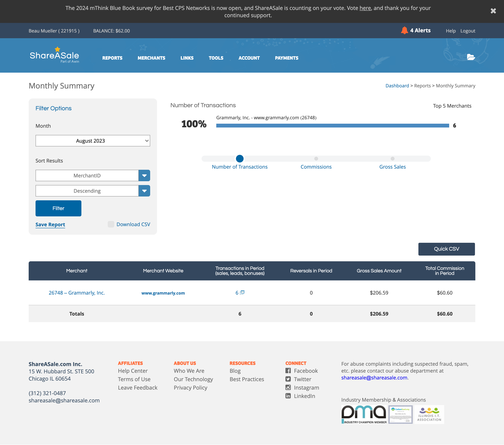Sort by the Merchant column header
The image size is (504, 445).
click(77, 271)
